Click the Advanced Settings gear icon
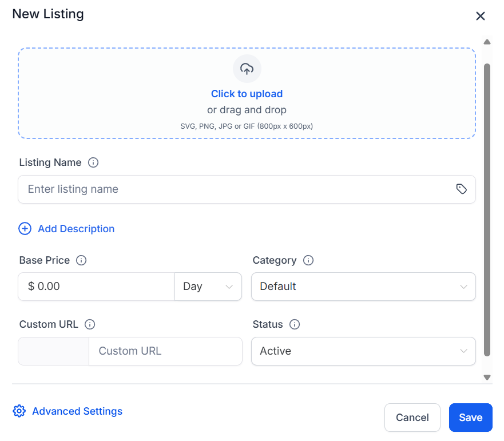 click(19, 411)
